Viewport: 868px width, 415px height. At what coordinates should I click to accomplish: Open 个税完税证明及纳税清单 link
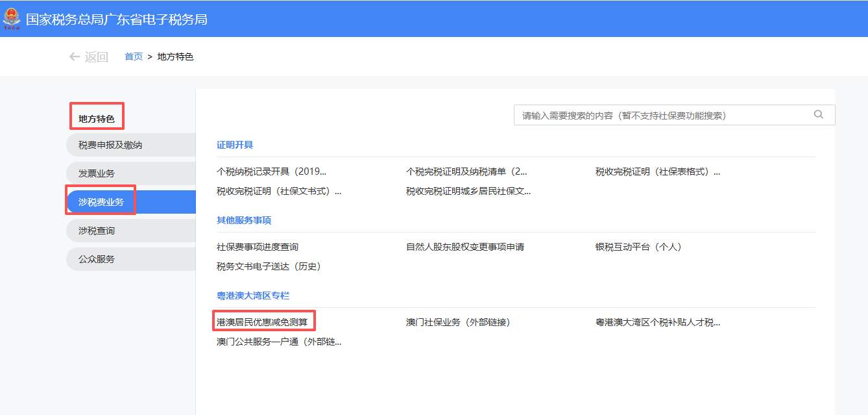coord(466,172)
